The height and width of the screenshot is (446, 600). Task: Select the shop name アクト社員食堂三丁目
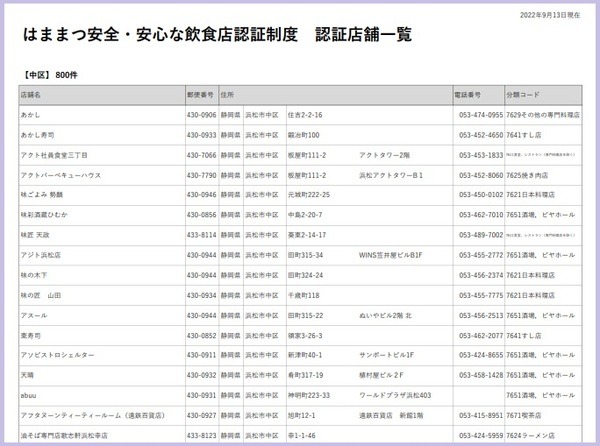(x=54, y=155)
